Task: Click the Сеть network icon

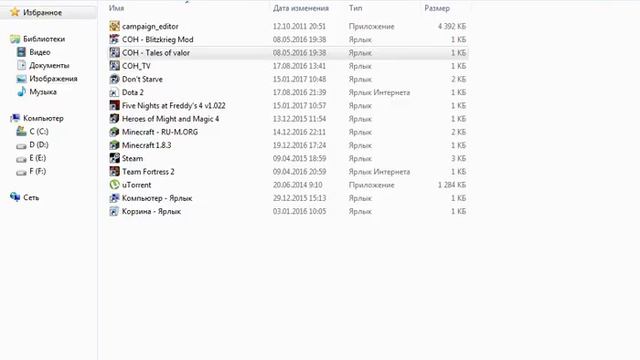Action: [15, 197]
